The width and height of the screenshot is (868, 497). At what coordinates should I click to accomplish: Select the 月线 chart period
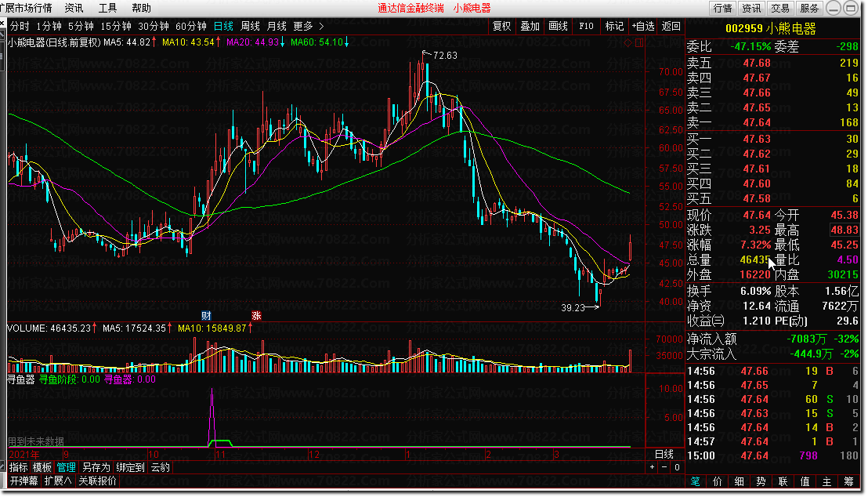[x=277, y=26]
